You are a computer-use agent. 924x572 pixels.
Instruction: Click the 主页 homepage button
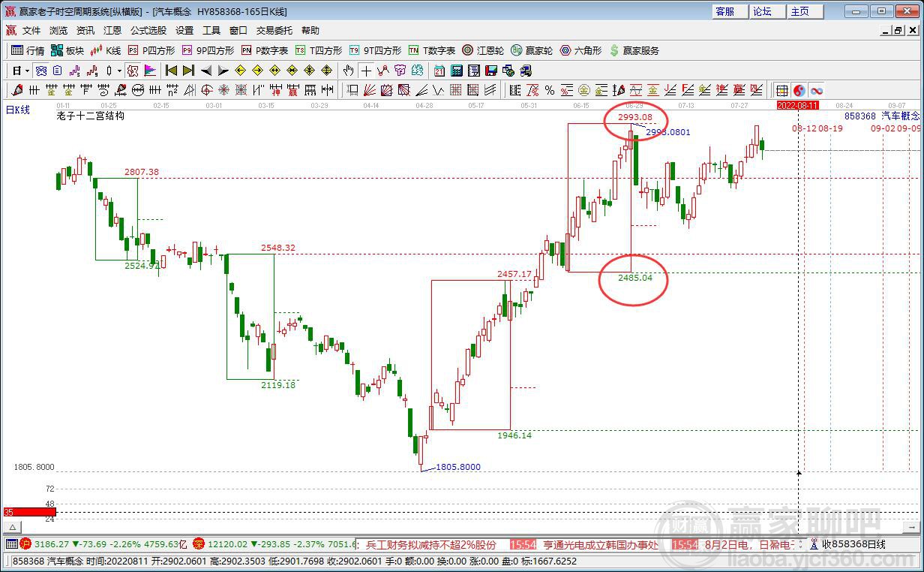pyautogui.click(x=805, y=11)
